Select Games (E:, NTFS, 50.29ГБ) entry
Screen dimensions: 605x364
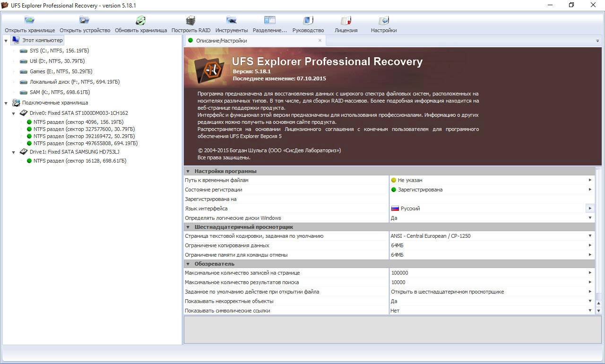pyautogui.click(x=61, y=71)
